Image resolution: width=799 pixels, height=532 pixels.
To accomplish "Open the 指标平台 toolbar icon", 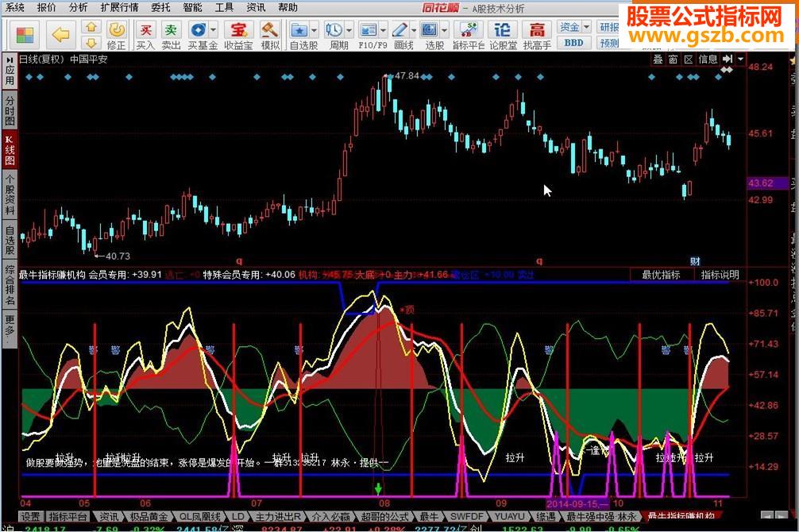I will (469, 36).
